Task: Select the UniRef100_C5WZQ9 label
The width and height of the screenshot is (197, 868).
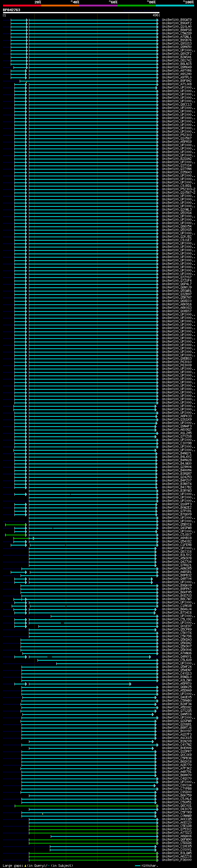Action: pyautogui.click(x=176, y=33)
